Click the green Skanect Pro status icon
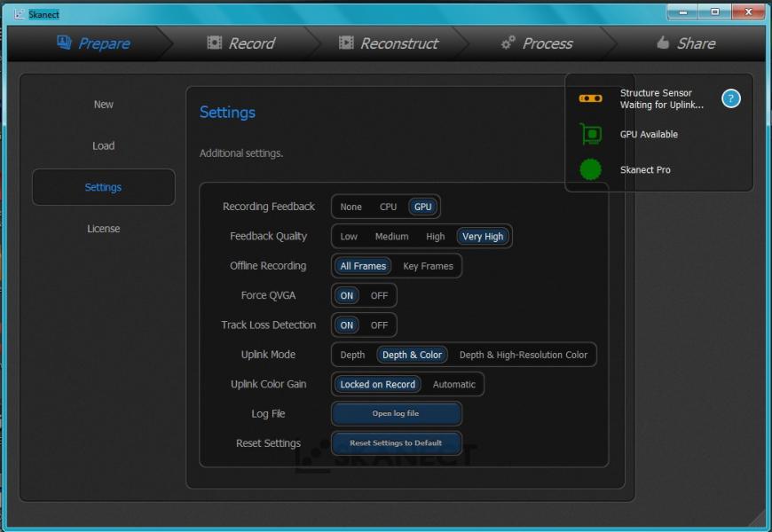The width and height of the screenshot is (772, 532). [x=590, y=169]
